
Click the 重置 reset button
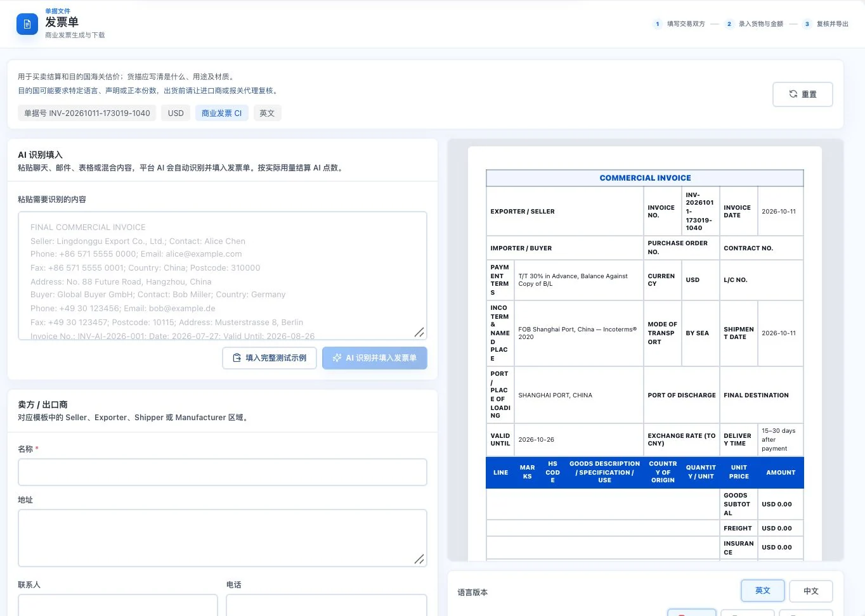(x=803, y=94)
